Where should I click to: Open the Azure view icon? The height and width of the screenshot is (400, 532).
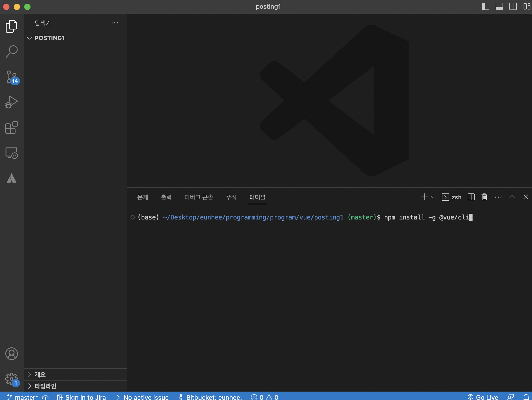click(12, 178)
